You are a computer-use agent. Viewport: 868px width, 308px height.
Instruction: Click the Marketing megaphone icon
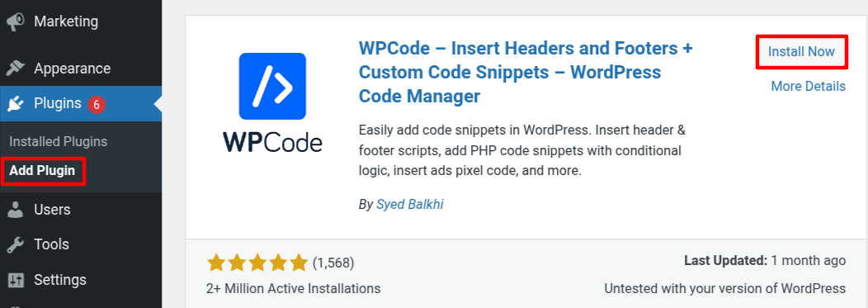coord(15,21)
